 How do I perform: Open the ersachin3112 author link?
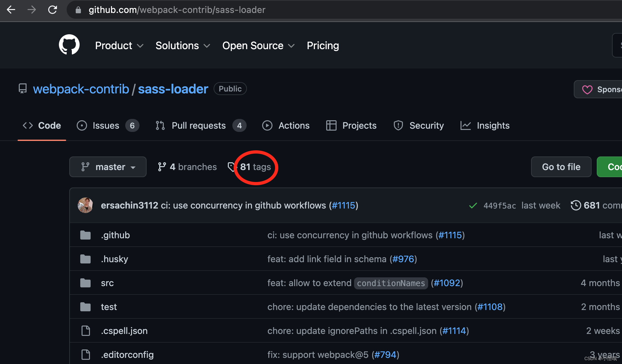coord(129,205)
